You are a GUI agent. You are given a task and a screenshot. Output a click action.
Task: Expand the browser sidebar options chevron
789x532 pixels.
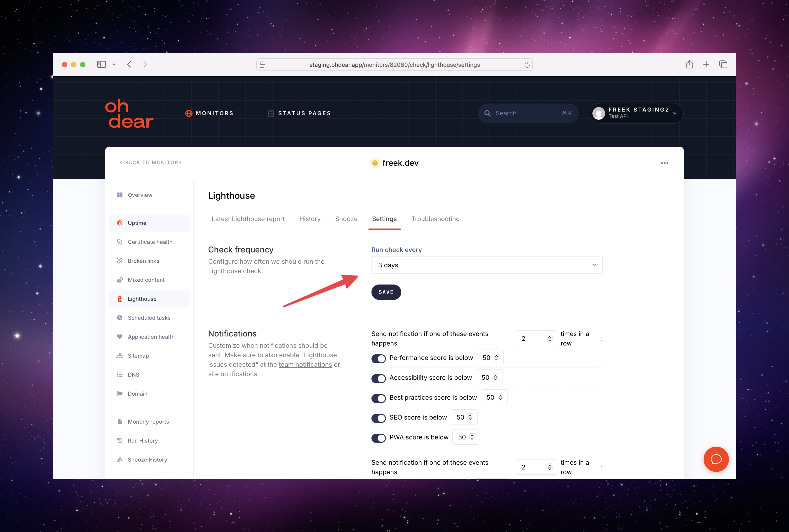[114, 64]
